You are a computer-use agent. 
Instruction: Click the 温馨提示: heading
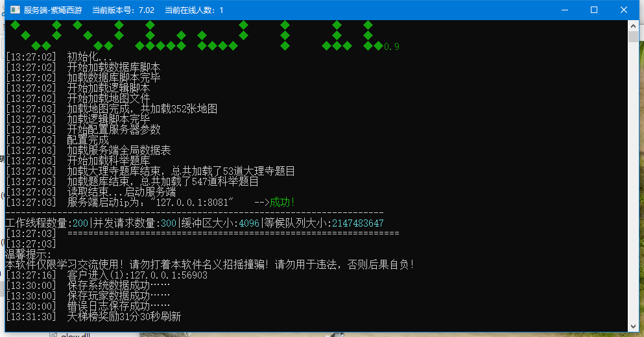[x=29, y=254]
